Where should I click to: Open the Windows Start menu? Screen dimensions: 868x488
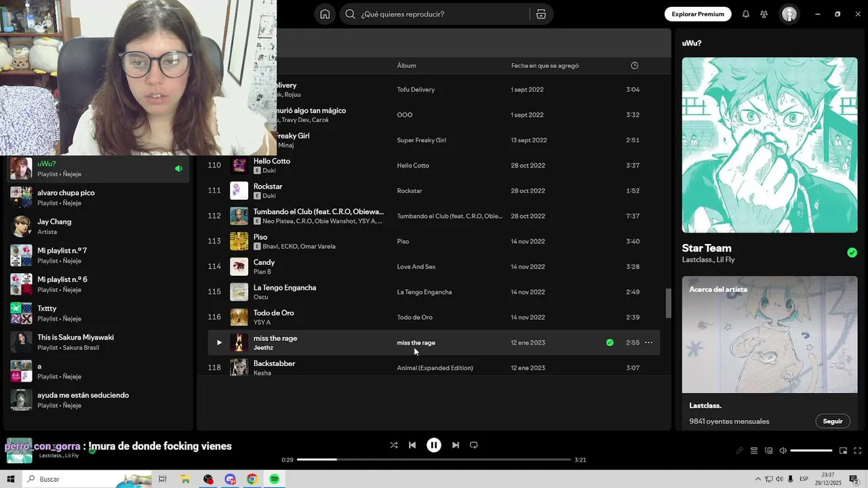pos(10,479)
